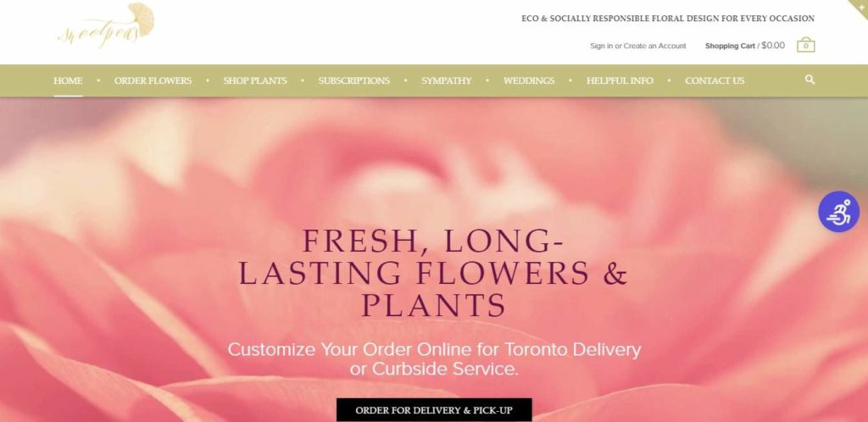
Task: Open the search magnifier icon
Action: point(810,80)
